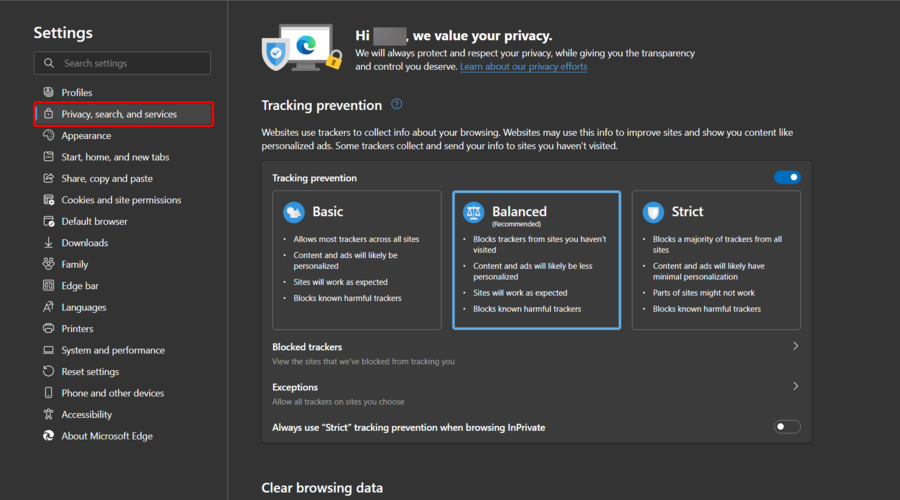Click the About Microsoft Edge logo icon
The image size is (900, 500).
point(48,436)
